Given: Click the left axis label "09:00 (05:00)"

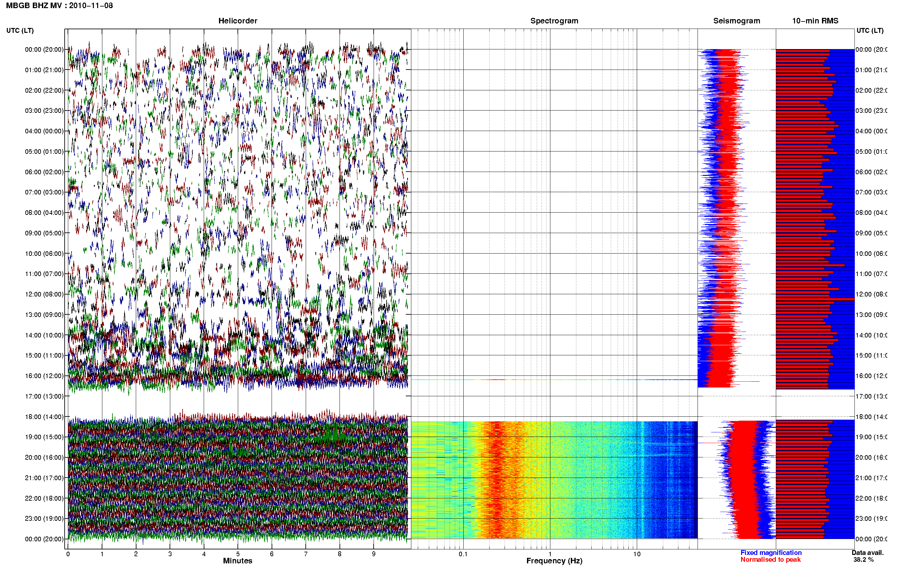Looking at the screenshot, I should [x=44, y=233].
